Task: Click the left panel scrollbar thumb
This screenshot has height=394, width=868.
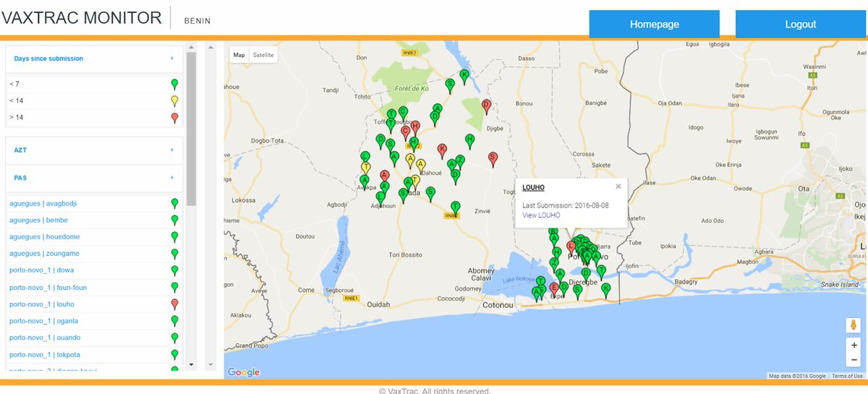Action: coord(191,130)
